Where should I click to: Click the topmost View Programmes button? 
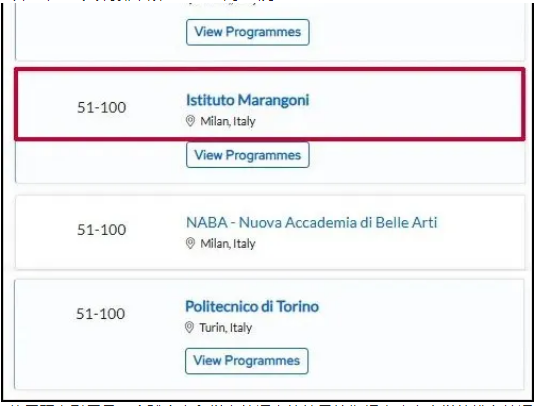pos(247,32)
